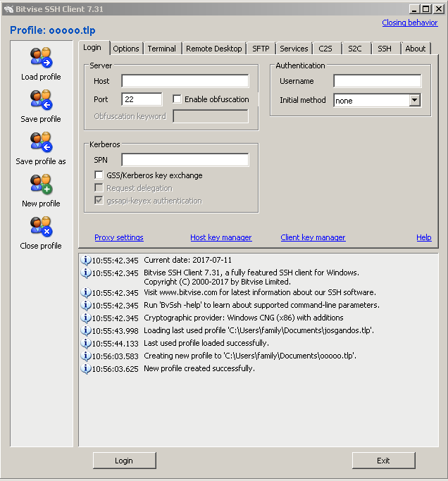This screenshot has height=481, width=448.
Task: Click timestamp '10:55:43.998' in the log
Action: tap(116, 331)
